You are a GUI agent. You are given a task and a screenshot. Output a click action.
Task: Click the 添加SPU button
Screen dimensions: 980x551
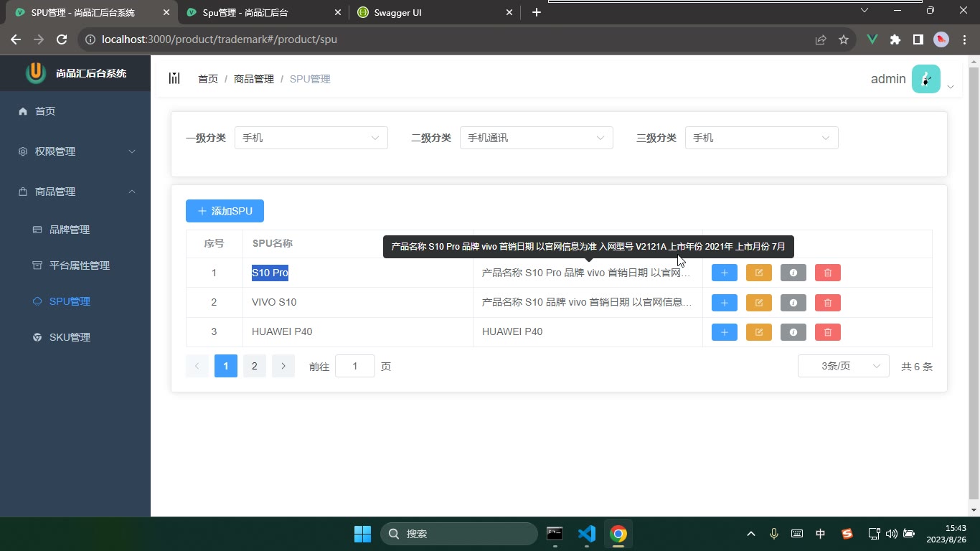[225, 211]
